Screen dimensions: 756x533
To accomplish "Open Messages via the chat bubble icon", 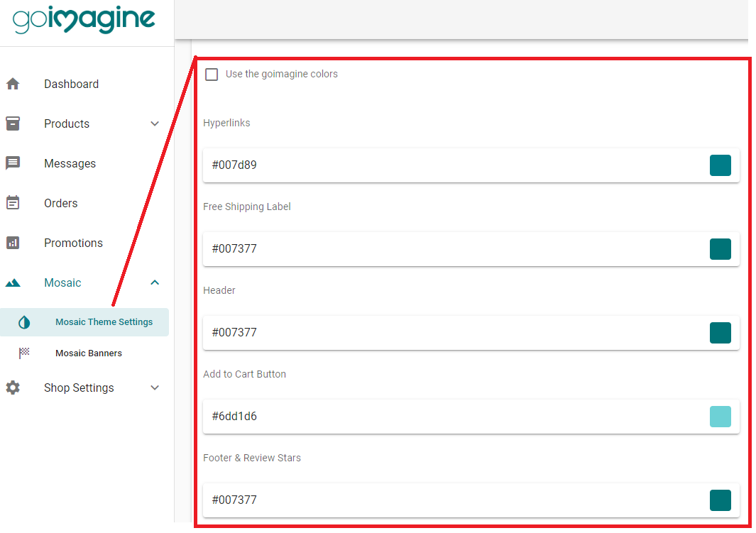I will [x=13, y=163].
